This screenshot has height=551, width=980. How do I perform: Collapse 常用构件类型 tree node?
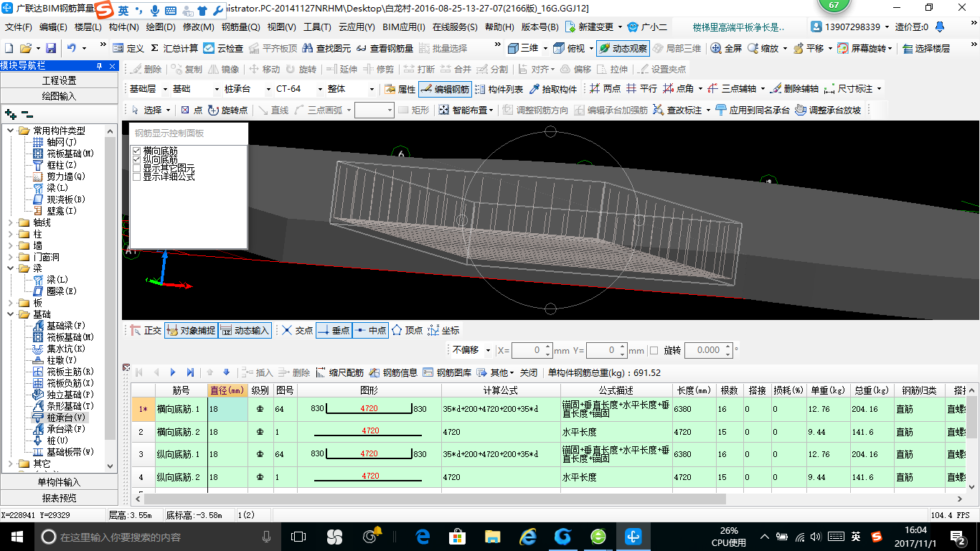point(10,131)
